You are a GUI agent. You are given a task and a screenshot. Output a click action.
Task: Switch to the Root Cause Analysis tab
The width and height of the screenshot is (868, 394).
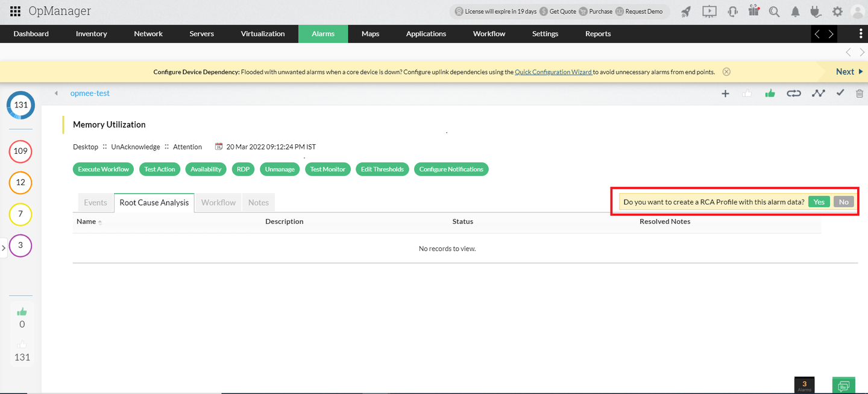[x=154, y=202]
